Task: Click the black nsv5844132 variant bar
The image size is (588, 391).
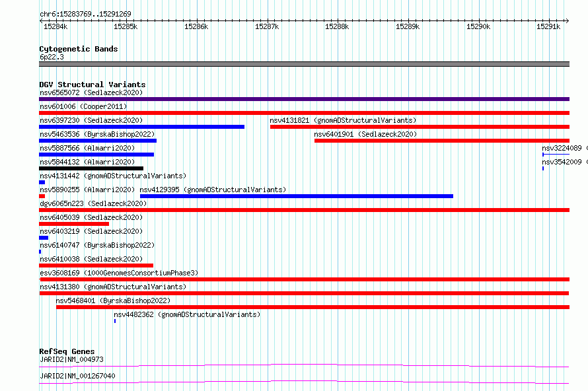Action: [x=91, y=168]
